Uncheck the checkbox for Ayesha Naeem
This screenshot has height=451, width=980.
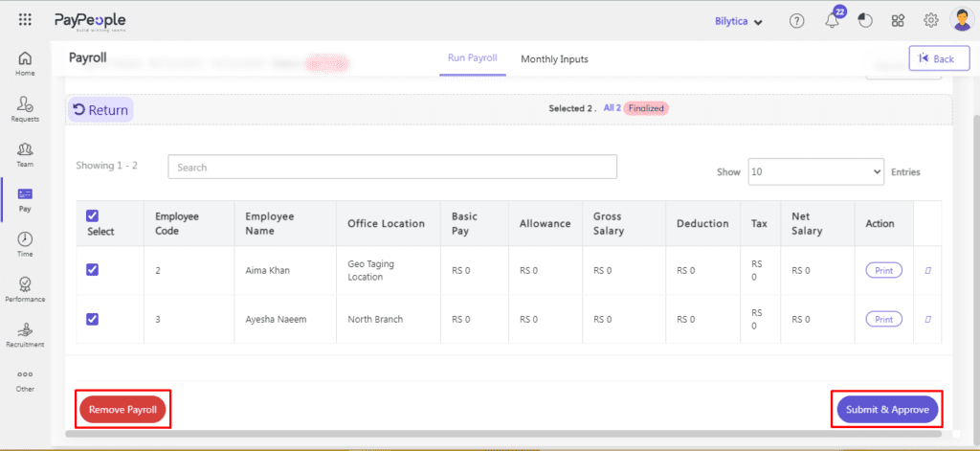[x=92, y=319]
